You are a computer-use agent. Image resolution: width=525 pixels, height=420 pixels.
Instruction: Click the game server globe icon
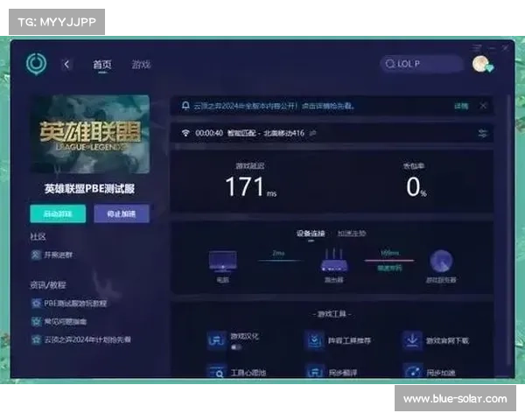pos(441,261)
